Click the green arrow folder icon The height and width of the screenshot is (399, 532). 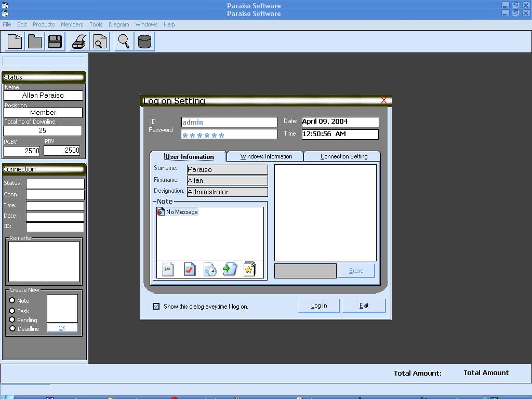230,270
